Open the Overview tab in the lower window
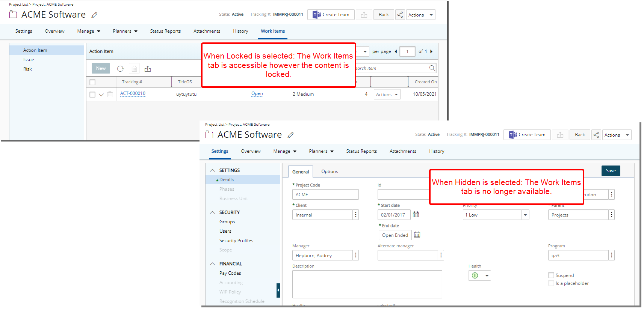The height and width of the screenshot is (310, 644). (251, 151)
